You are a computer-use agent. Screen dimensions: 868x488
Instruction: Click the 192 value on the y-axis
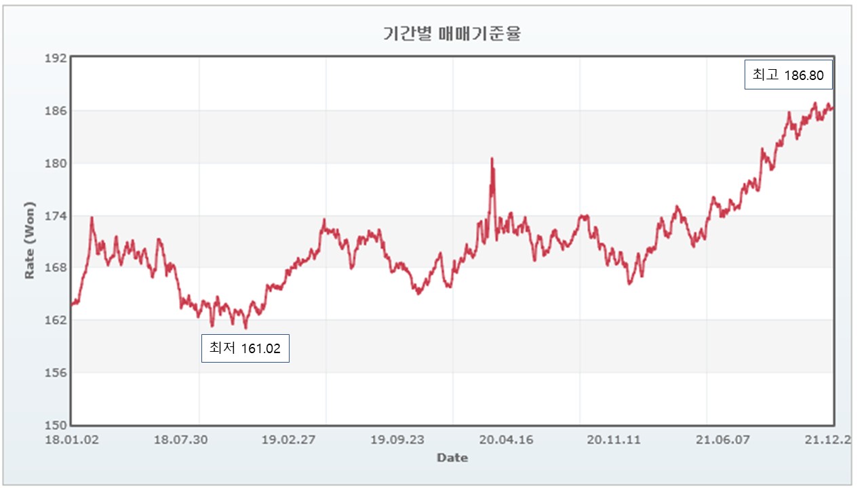click(56, 56)
